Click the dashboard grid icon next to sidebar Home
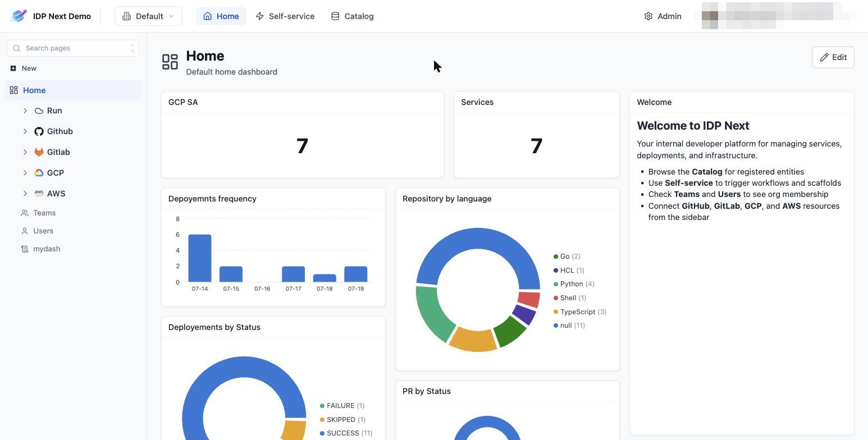868x440 pixels. (x=14, y=90)
